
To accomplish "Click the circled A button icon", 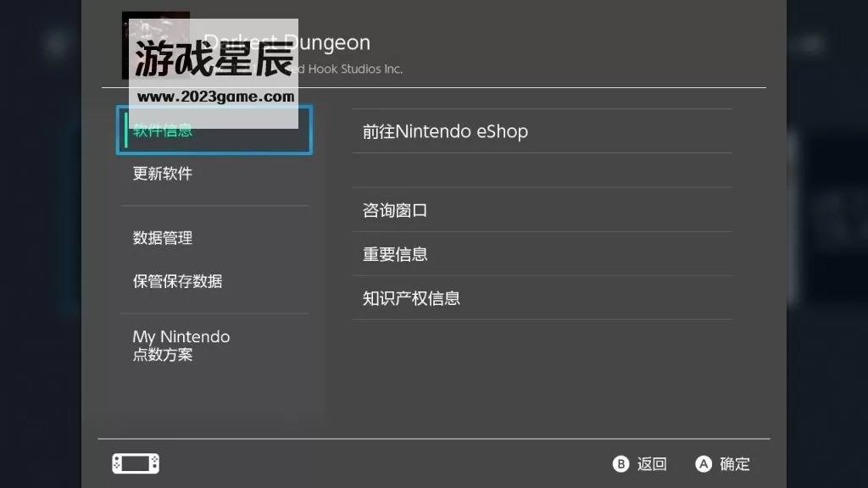I will click(x=703, y=463).
